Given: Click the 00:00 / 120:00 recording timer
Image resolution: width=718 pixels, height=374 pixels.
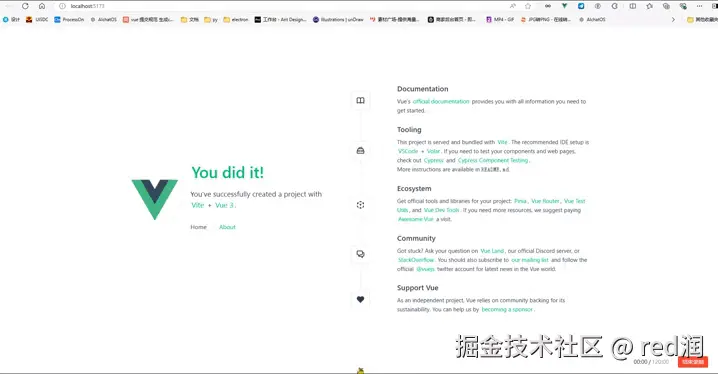Looking at the screenshot, I should pos(651,362).
